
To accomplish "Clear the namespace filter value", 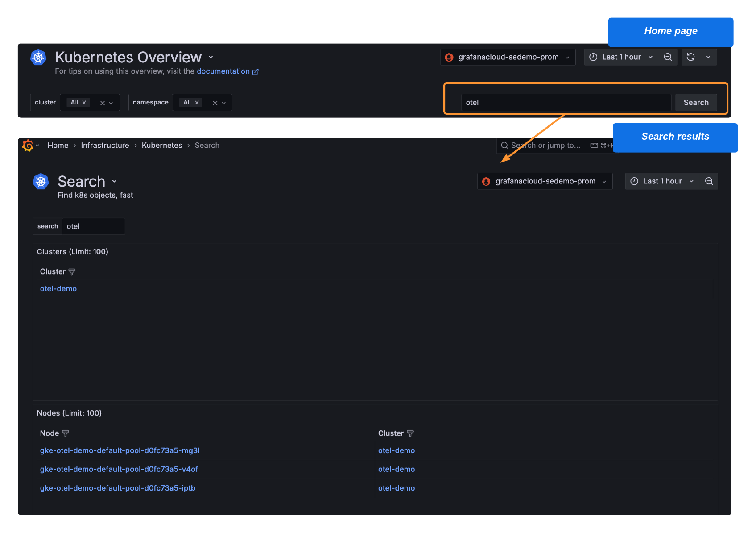I will [215, 103].
